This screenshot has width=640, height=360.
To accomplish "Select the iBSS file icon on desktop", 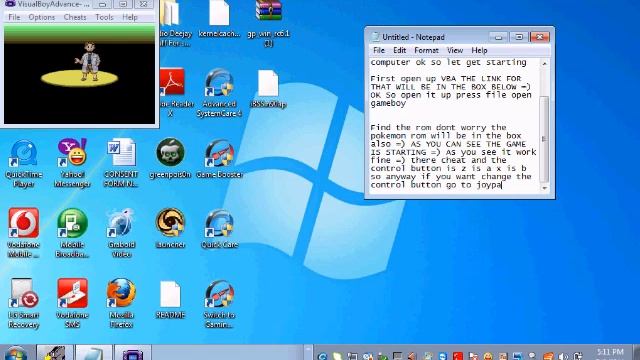I will tap(268, 89).
